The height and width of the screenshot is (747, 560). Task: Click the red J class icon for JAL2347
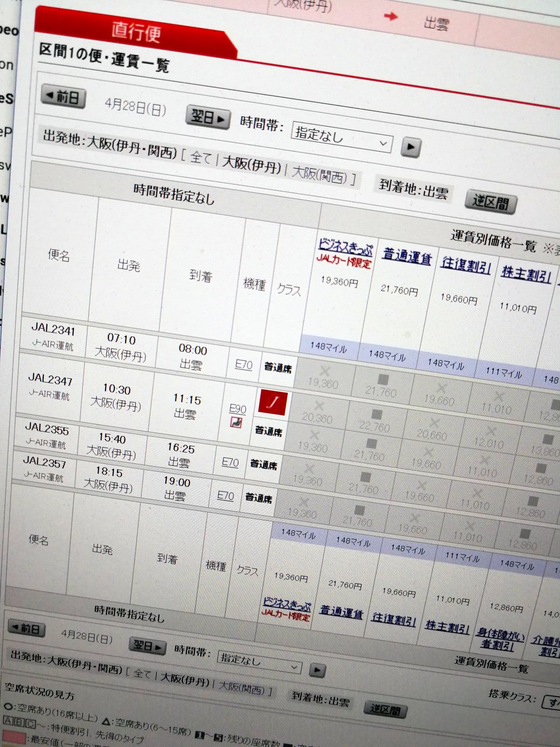273,402
